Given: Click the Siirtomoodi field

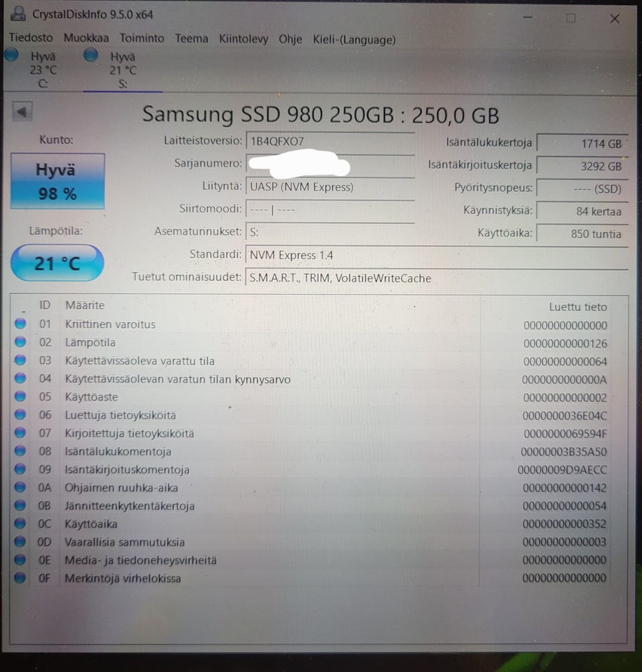Looking at the screenshot, I should tap(330, 209).
